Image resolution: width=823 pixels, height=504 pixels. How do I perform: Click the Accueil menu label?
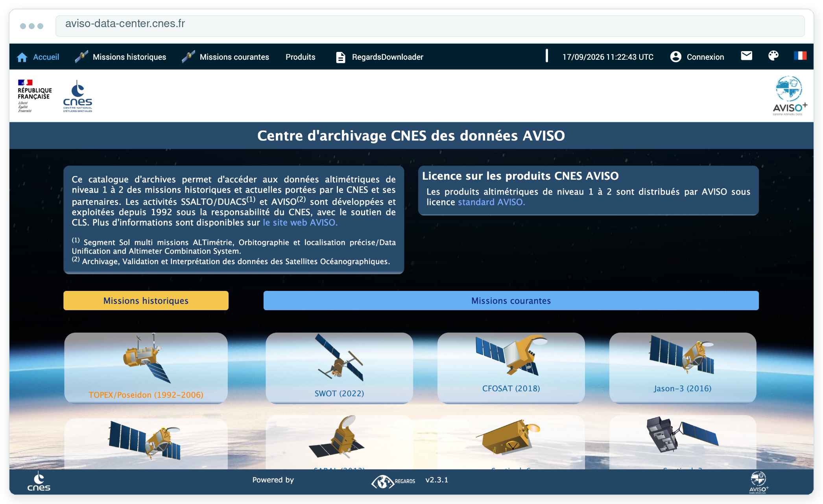46,57
